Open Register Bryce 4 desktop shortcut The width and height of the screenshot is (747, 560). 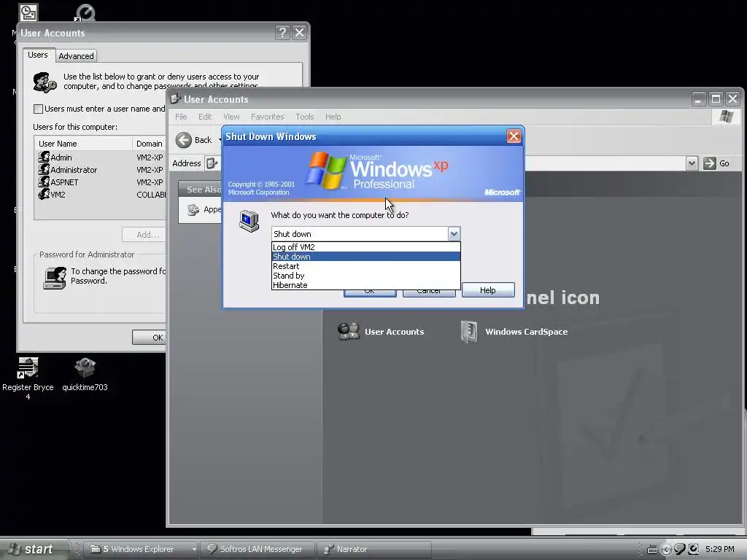point(28,379)
